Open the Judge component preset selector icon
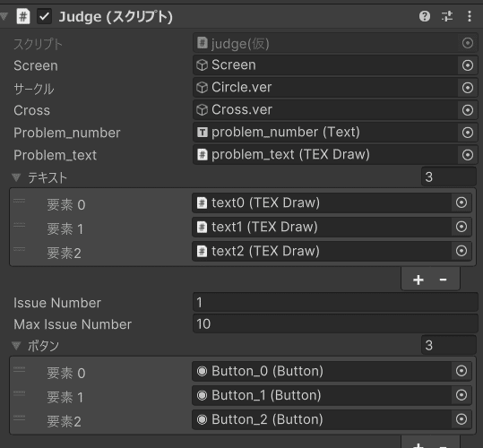 (x=447, y=16)
